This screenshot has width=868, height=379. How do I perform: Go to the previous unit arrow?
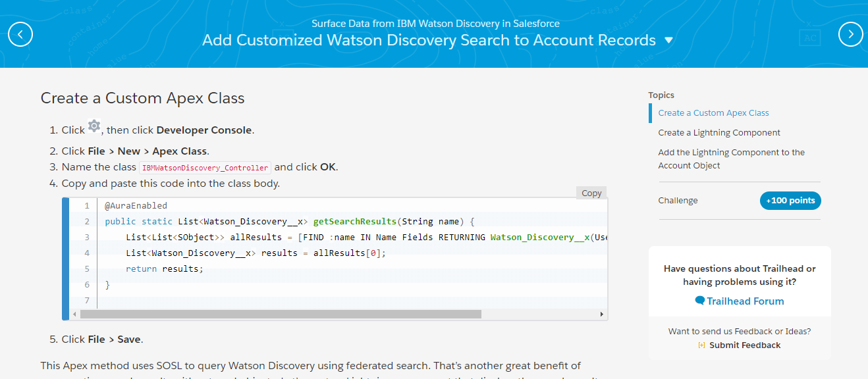click(x=20, y=34)
